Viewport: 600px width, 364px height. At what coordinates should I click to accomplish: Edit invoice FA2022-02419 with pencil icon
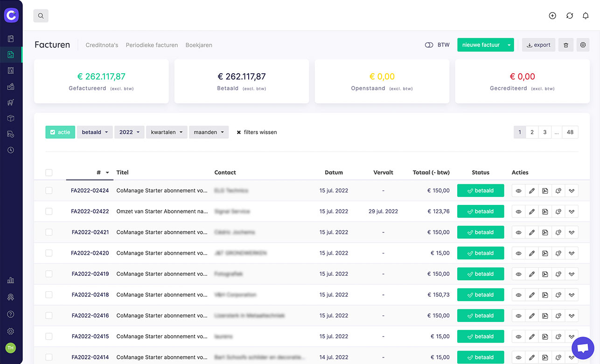(532, 274)
